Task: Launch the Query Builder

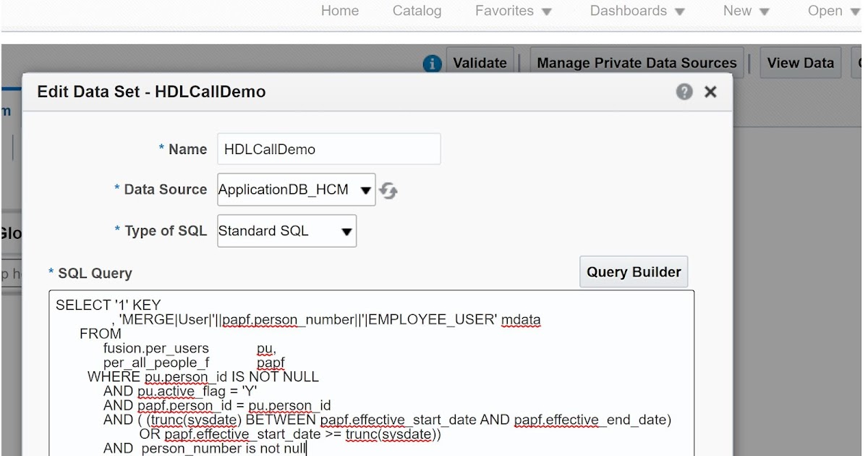Action: (x=633, y=271)
